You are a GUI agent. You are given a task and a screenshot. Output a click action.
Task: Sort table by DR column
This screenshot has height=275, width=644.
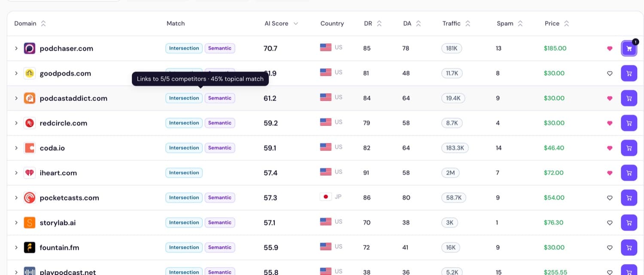click(373, 24)
